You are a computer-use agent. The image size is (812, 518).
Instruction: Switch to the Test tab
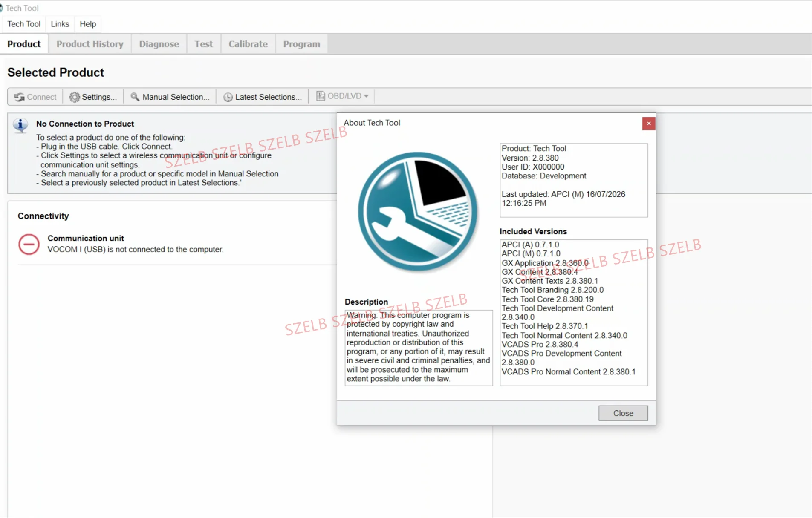pyautogui.click(x=204, y=44)
